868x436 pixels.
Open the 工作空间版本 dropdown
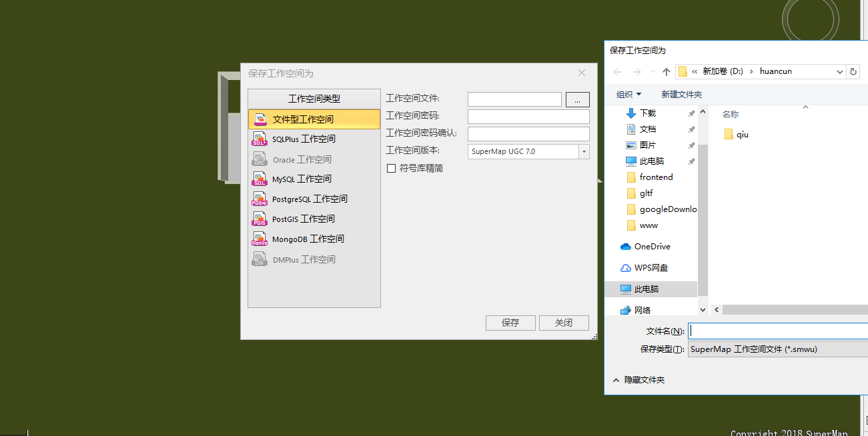point(584,151)
